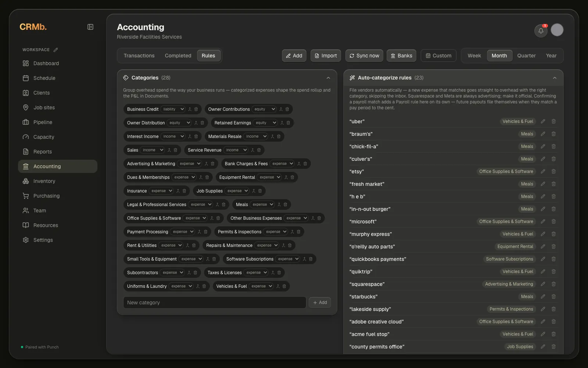Open Retained Earnings equity type dropdown

[x=265, y=123]
